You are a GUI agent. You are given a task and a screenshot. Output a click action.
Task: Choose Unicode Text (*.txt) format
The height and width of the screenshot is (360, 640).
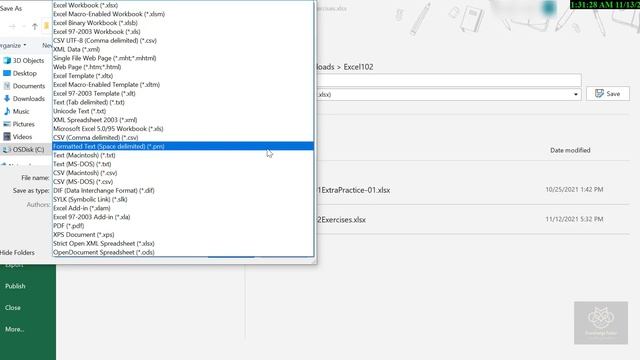pos(183,111)
